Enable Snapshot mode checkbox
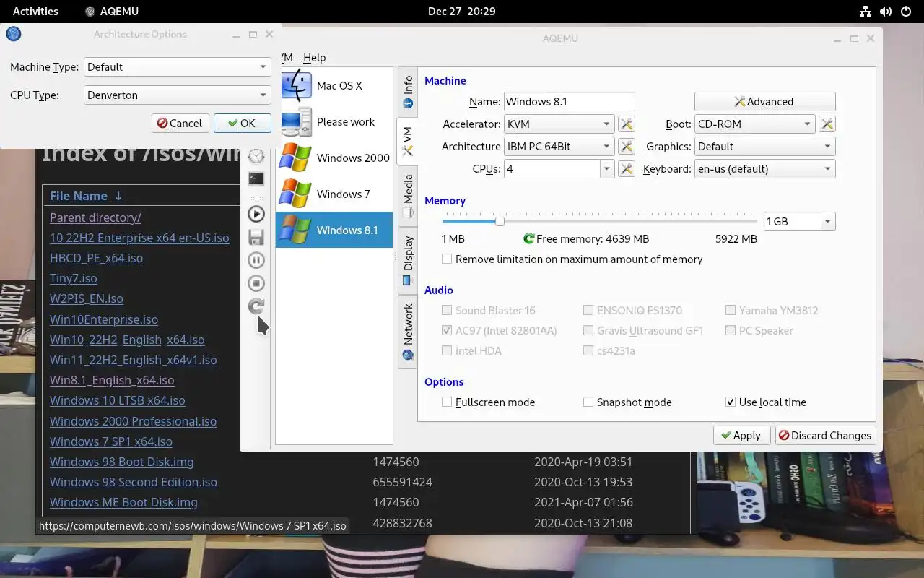Image resolution: width=924 pixels, height=578 pixels. pos(588,402)
